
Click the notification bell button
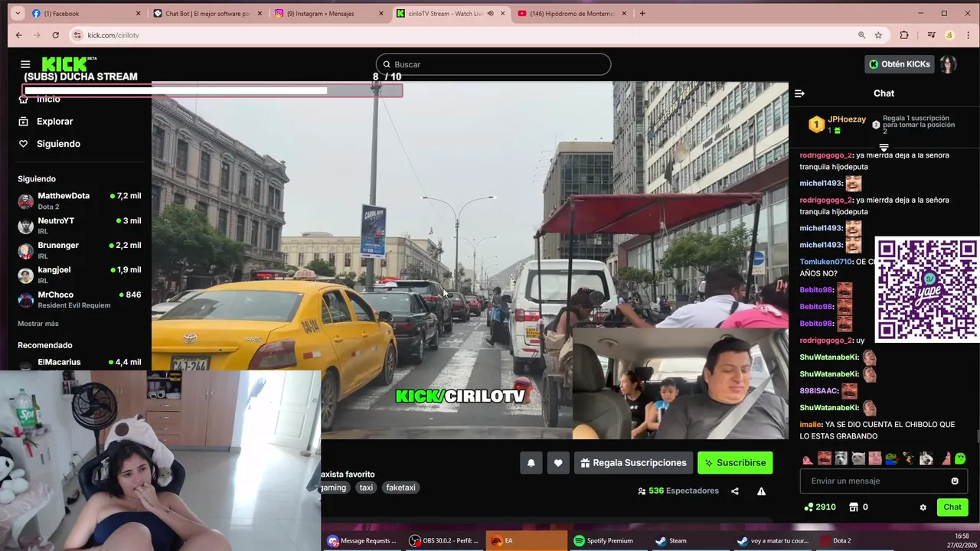point(531,463)
